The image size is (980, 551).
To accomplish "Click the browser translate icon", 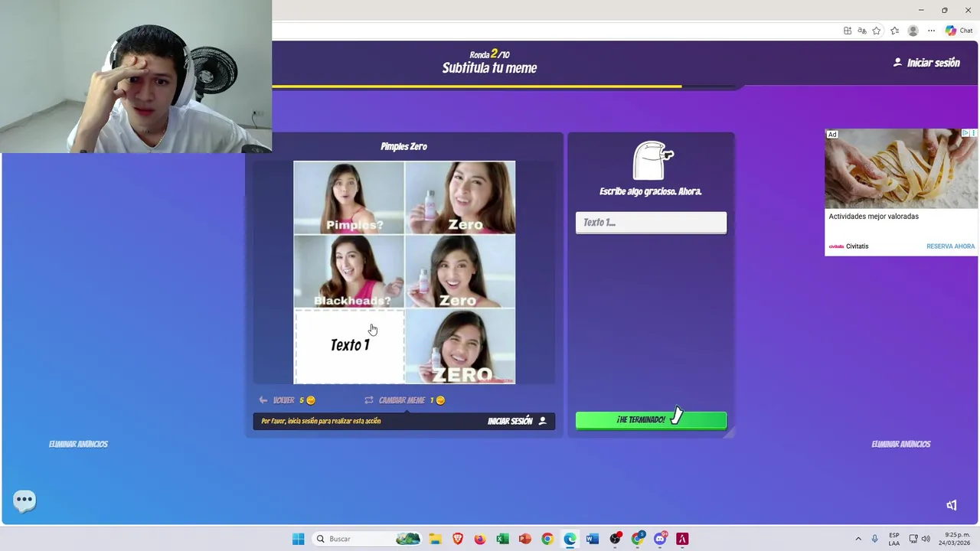I will point(862,31).
